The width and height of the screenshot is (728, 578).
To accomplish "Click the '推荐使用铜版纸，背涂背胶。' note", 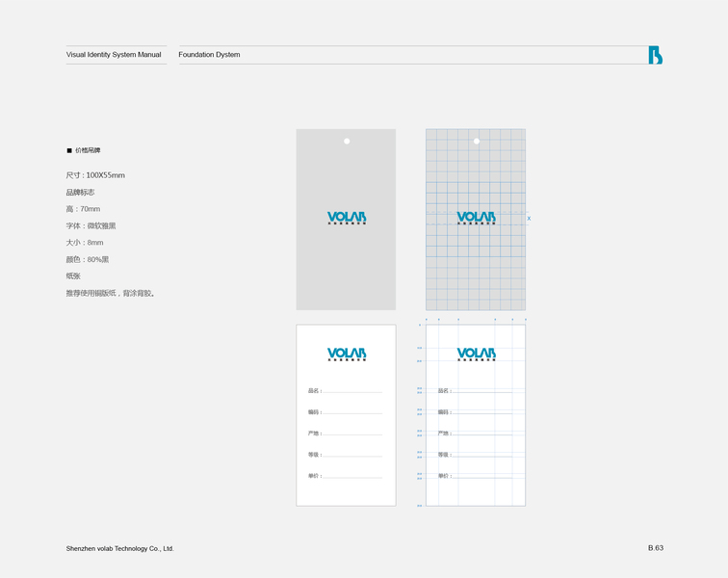I will coord(111,293).
